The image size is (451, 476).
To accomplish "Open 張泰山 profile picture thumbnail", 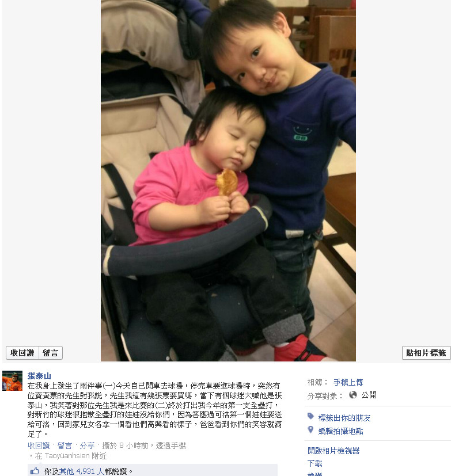I will point(12,380).
